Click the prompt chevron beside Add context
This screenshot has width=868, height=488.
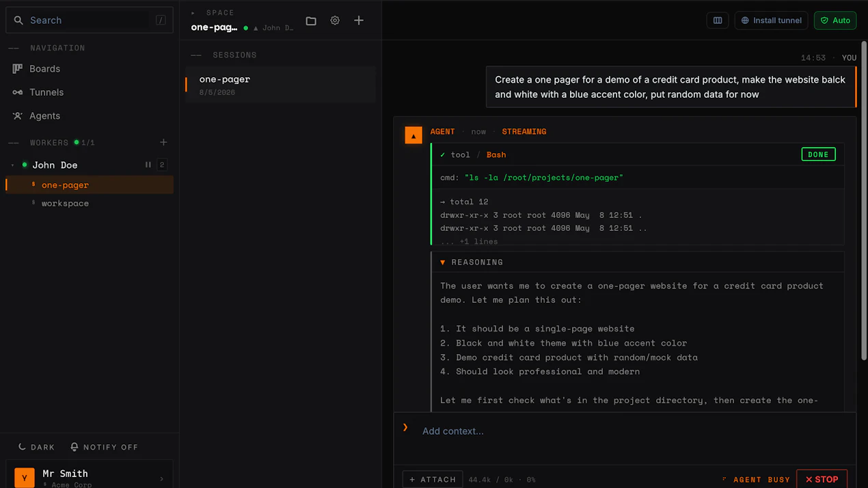(405, 428)
